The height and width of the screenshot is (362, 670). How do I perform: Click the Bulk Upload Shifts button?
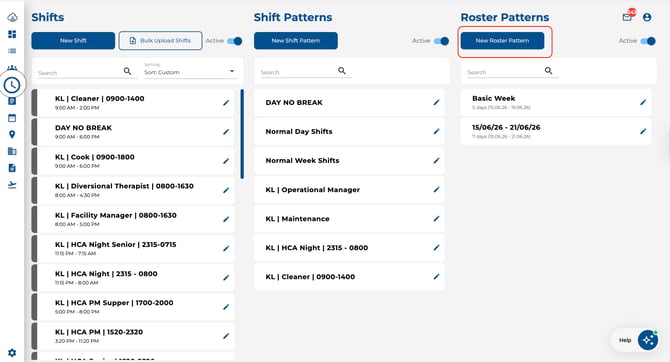pyautogui.click(x=160, y=41)
